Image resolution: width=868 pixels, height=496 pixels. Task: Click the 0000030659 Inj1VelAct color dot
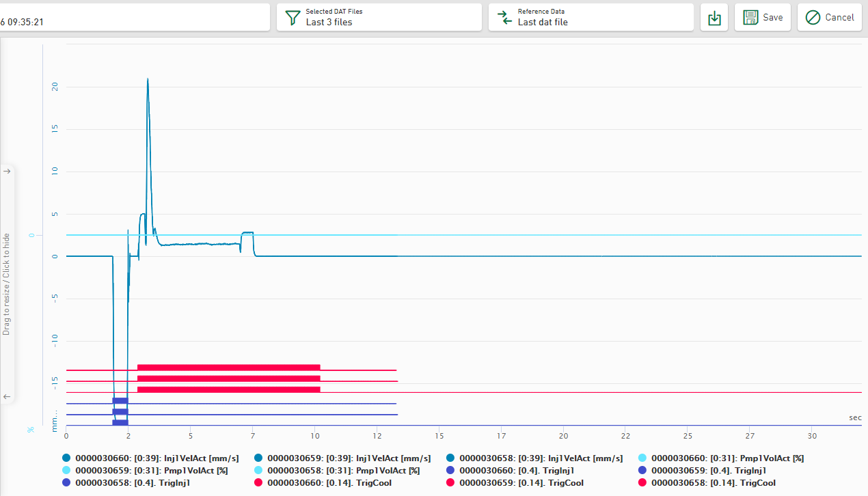click(258, 458)
